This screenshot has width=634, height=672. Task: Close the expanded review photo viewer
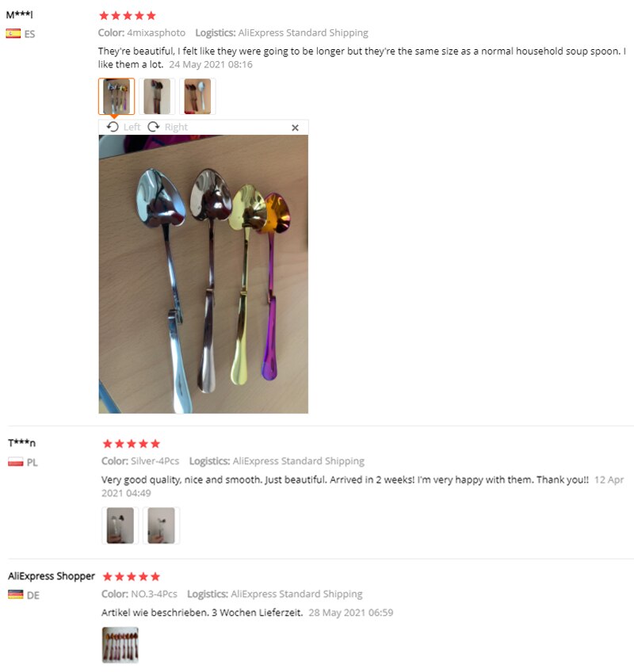pos(295,128)
